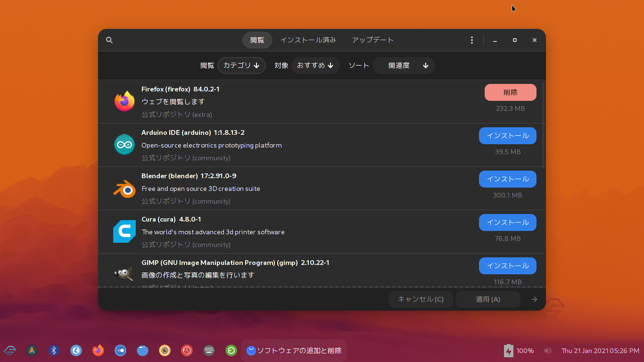Click the volume speaker icon in tray
644x362 pixels.
coord(547,351)
